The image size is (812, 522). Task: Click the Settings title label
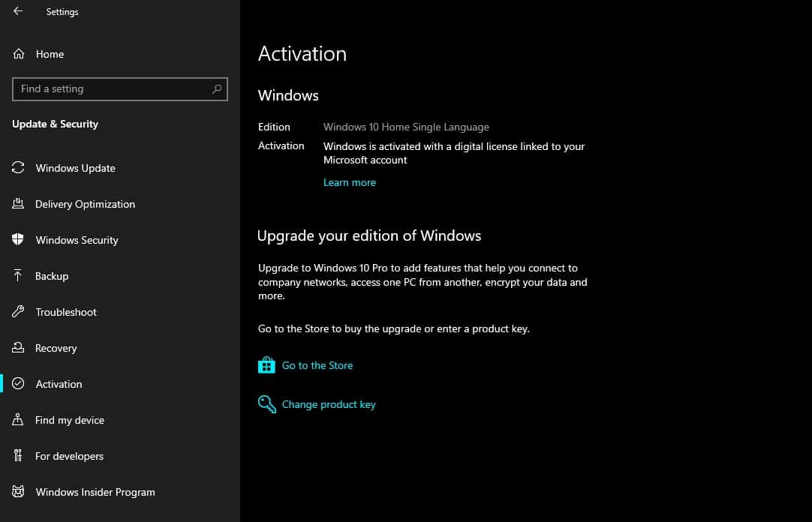[62, 11]
